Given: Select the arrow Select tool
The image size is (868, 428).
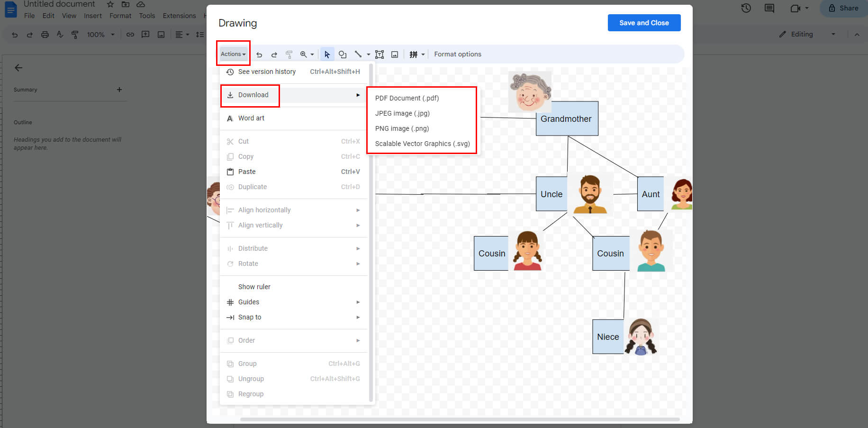Looking at the screenshot, I should click(x=327, y=55).
